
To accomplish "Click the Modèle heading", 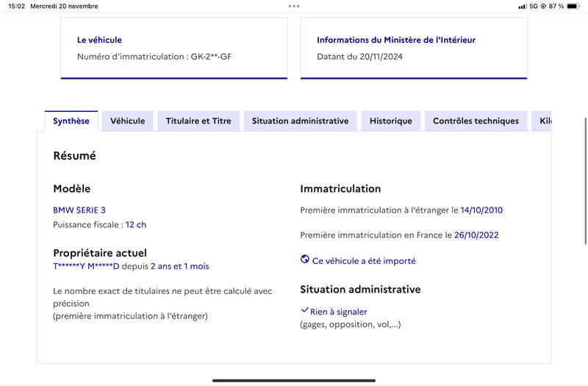I will (71, 189).
